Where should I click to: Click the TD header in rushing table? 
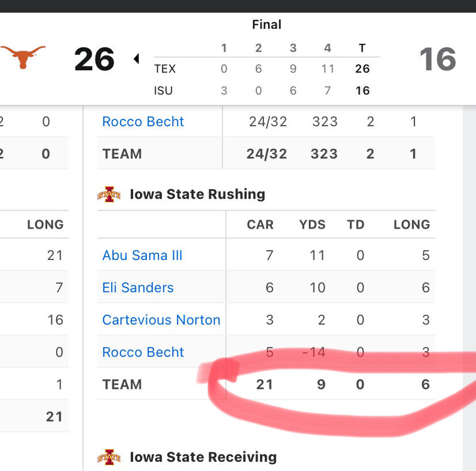(x=355, y=224)
